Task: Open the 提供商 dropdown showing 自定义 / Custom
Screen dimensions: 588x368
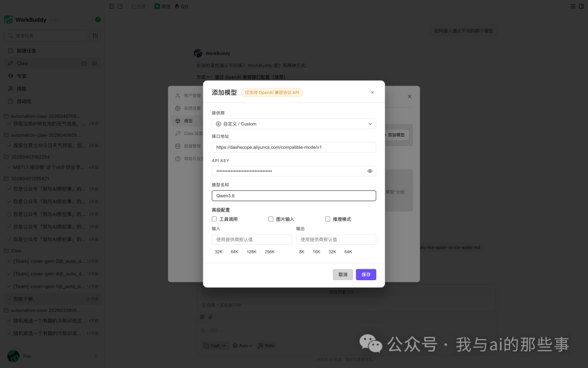Action: [293, 124]
